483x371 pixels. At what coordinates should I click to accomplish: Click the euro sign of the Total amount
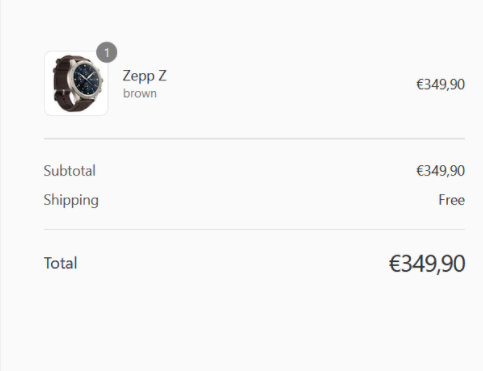point(395,264)
